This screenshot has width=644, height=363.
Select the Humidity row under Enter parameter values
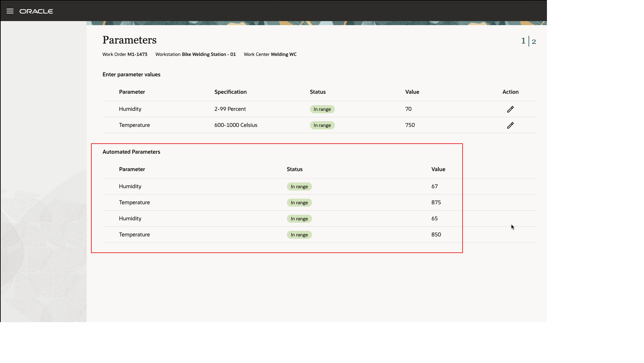coord(130,109)
